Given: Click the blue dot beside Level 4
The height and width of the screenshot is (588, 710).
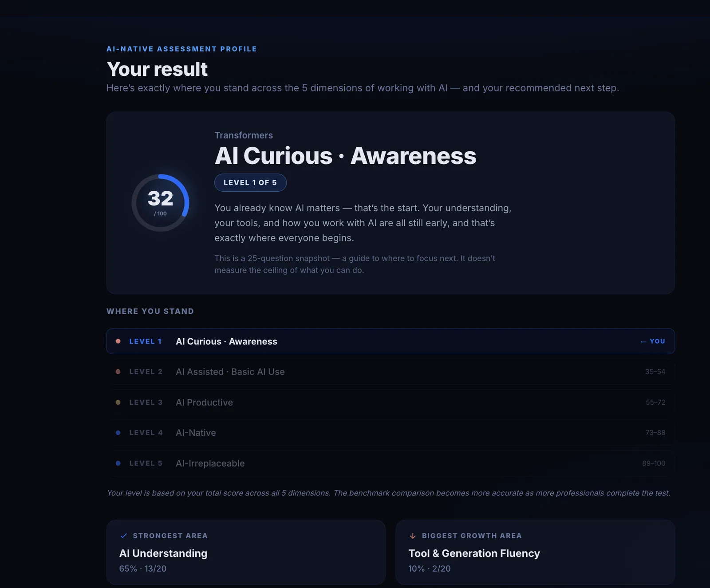Looking at the screenshot, I should click(118, 433).
